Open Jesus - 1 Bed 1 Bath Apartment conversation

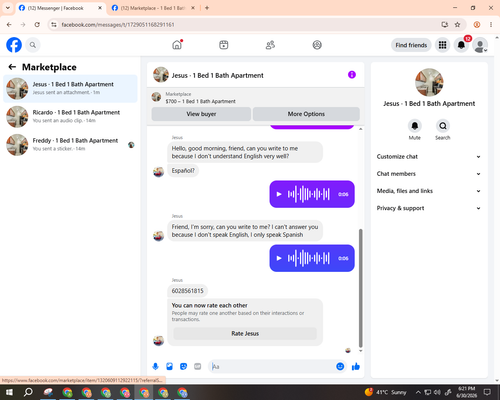pyautogui.click(x=70, y=88)
